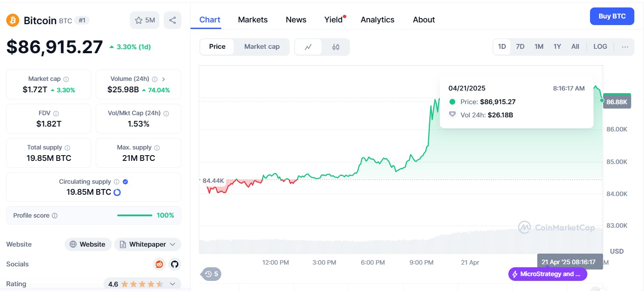Open the Reddit social link
The image size is (644, 291).
click(159, 264)
